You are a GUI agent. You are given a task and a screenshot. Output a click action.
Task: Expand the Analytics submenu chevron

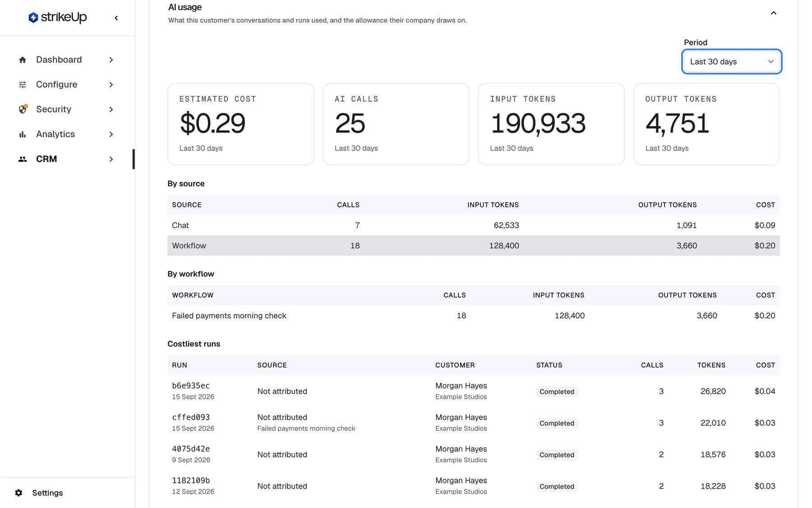point(111,134)
